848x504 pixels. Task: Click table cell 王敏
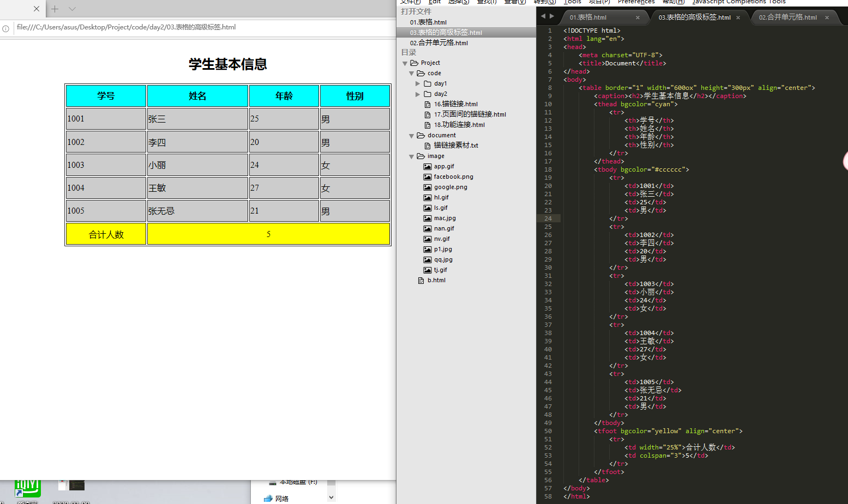click(x=197, y=188)
